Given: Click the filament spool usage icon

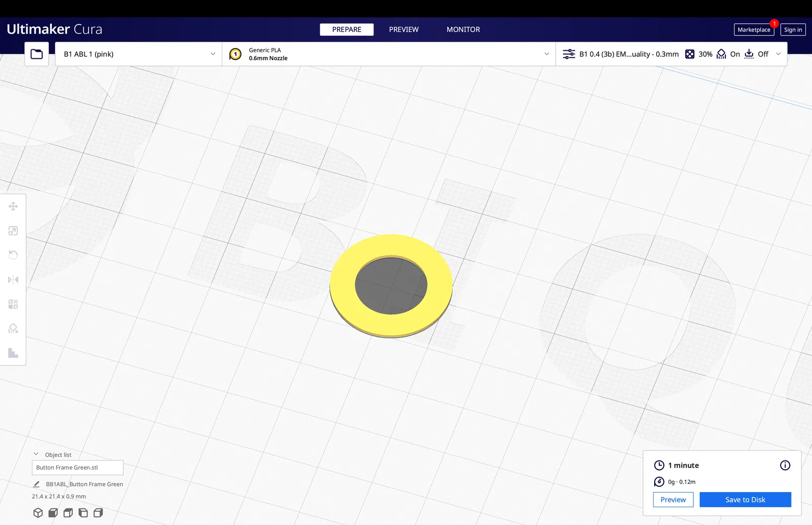Looking at the screenshot, I should 659,482.
